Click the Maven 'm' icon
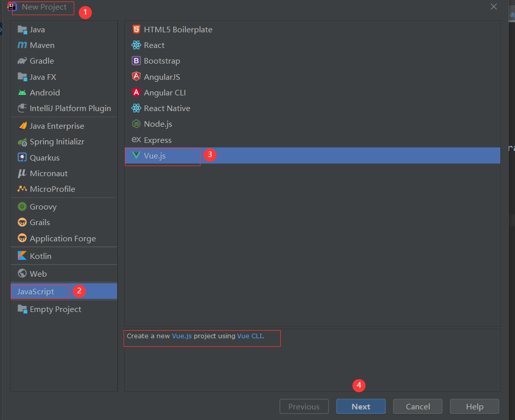515x420 pixels. pos(22,45)
